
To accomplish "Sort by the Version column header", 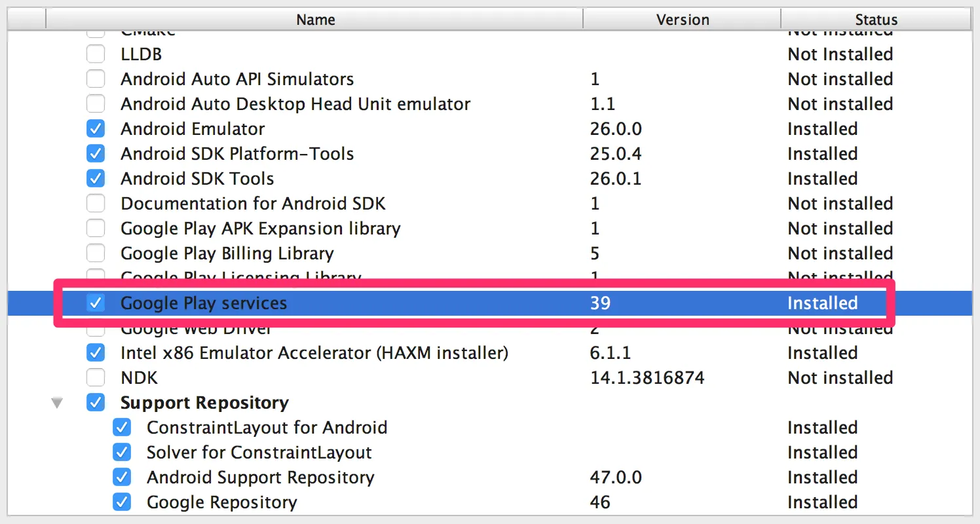I will click(682, 20).
